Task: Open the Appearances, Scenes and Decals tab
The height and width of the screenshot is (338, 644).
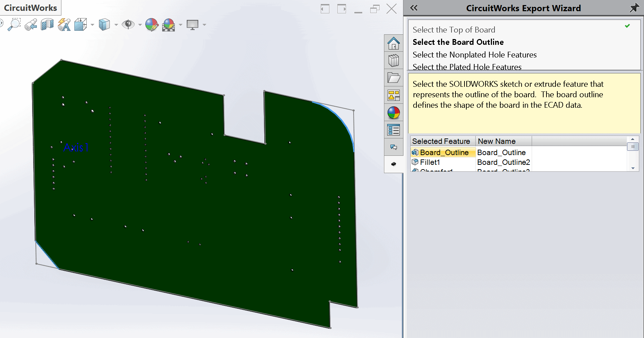Action: (394, 112)
